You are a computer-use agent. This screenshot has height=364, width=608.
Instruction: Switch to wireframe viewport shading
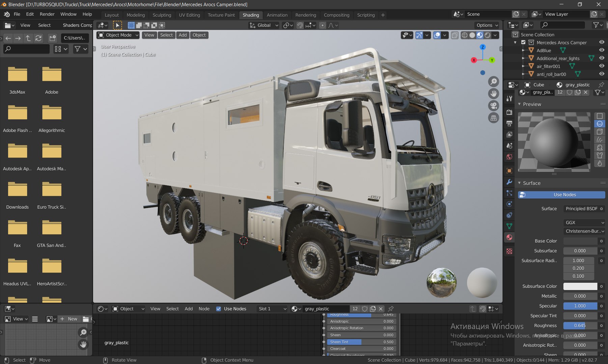(x=465, y=35)
